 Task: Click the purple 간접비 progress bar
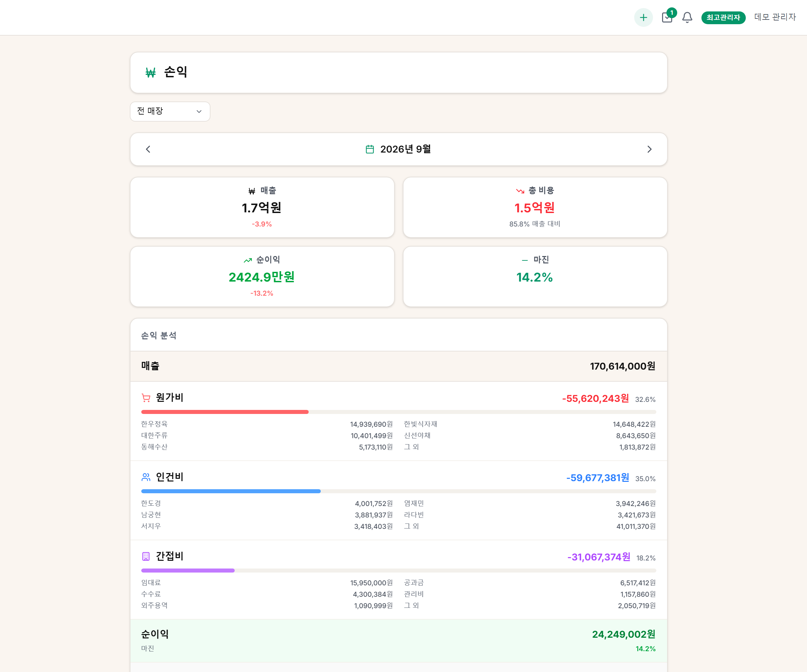(x=188, y=571)
